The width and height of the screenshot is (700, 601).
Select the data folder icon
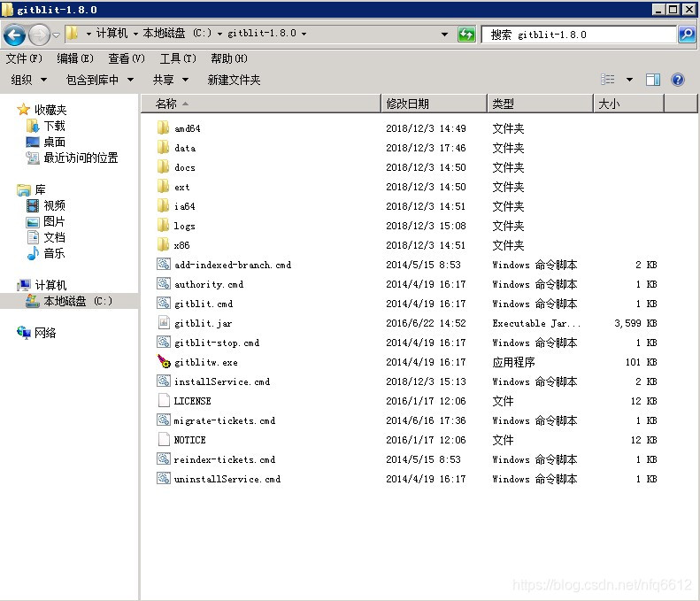(x=163, y=147)
